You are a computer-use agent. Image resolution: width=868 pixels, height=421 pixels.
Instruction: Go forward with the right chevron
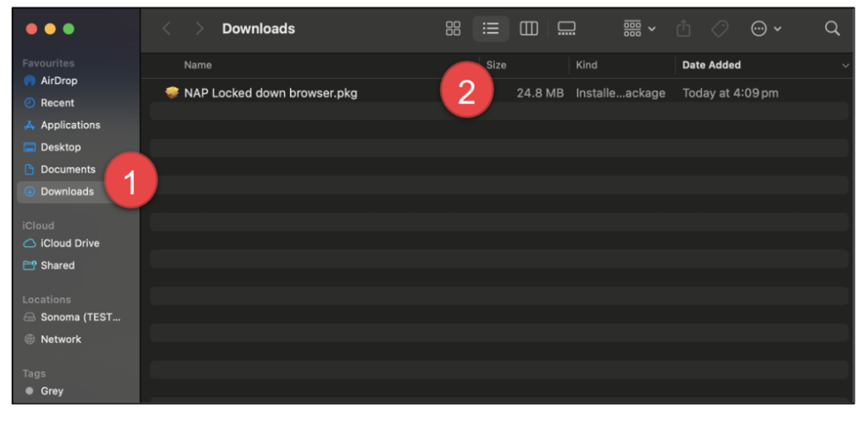(x=199, y=29)
